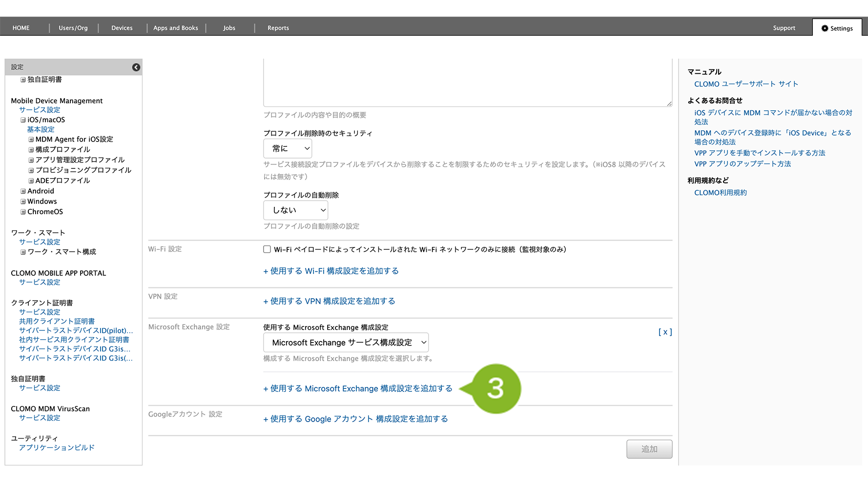Expand the MDM Agent for iOS設定 node
Image resolution: width=868 pixels, height=488 pixels.
[31, 140]
